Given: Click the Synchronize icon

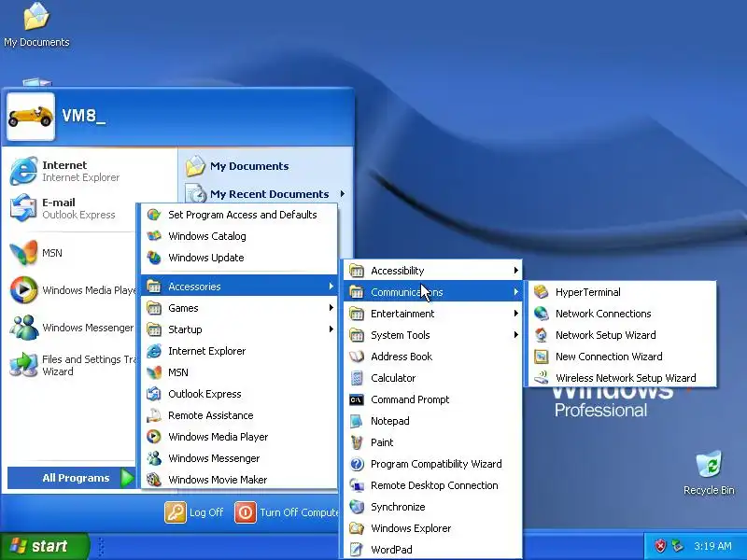Looking at the screenshot, I should point(357,507).
